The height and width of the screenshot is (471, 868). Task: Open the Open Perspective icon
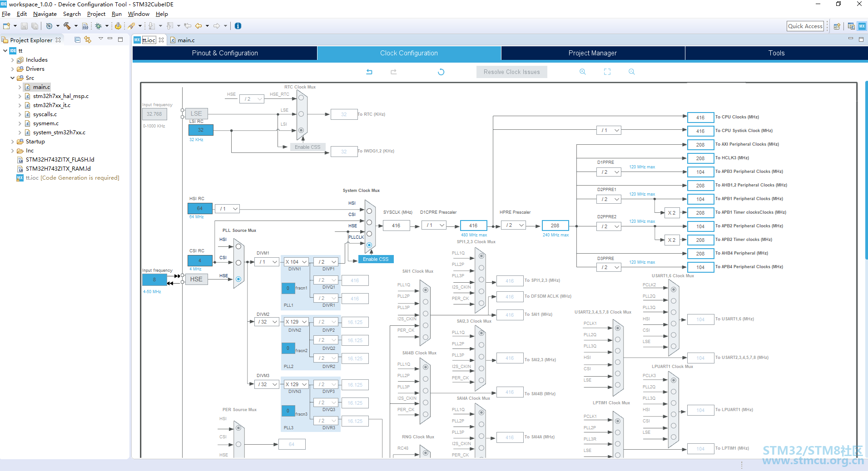pos(837,26)
